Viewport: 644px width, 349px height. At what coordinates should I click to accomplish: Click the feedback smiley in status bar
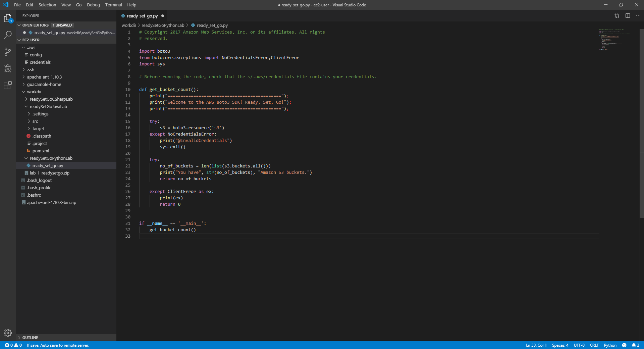click(x=624, y=345)
